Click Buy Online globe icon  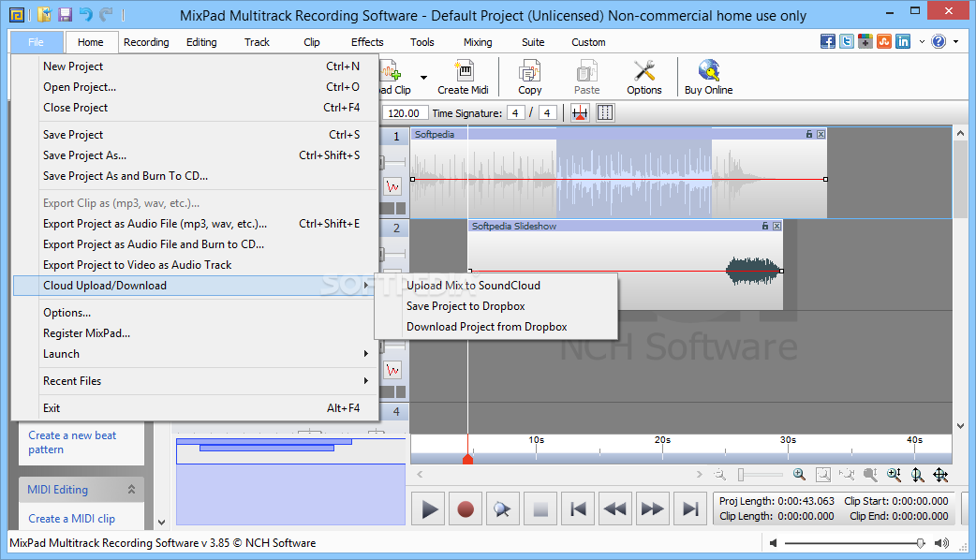click(x=708, y=78)
